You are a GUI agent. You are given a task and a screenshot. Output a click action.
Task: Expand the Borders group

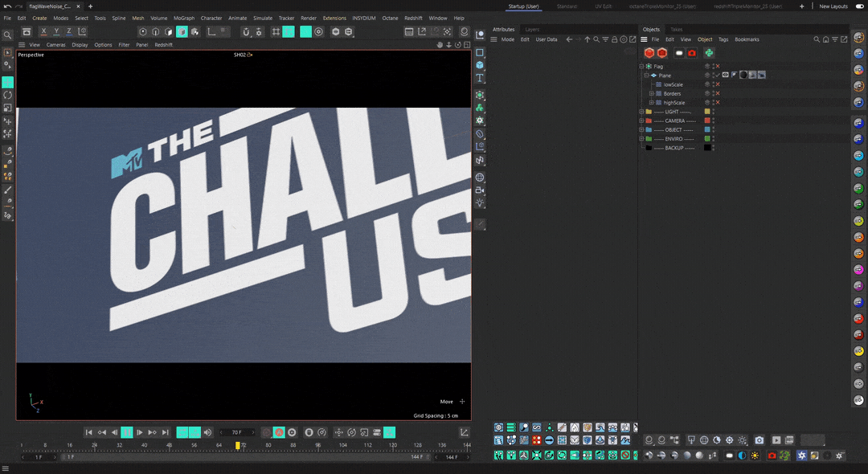click(x=652, y=93)
